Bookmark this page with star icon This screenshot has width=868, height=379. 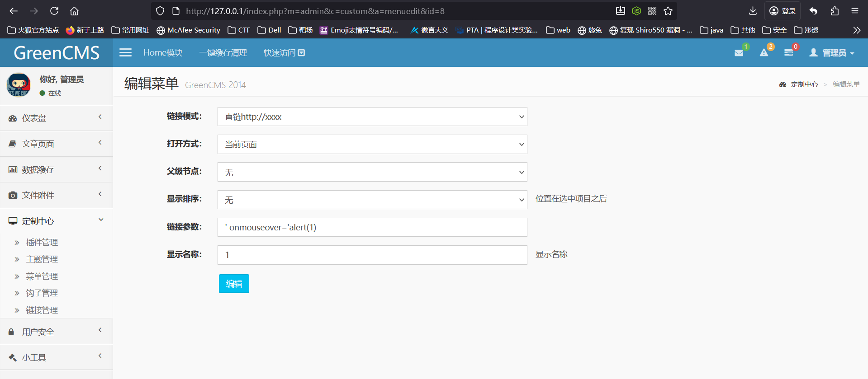click(668, 11)
